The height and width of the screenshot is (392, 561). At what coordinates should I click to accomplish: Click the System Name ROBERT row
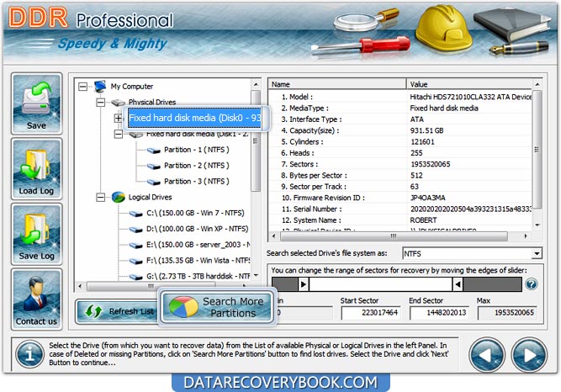(x=400, y=220)
